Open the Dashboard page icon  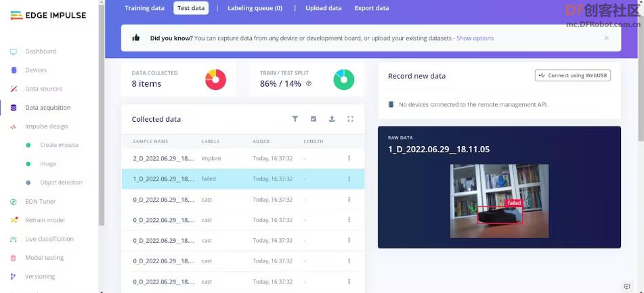pos(14,51)
